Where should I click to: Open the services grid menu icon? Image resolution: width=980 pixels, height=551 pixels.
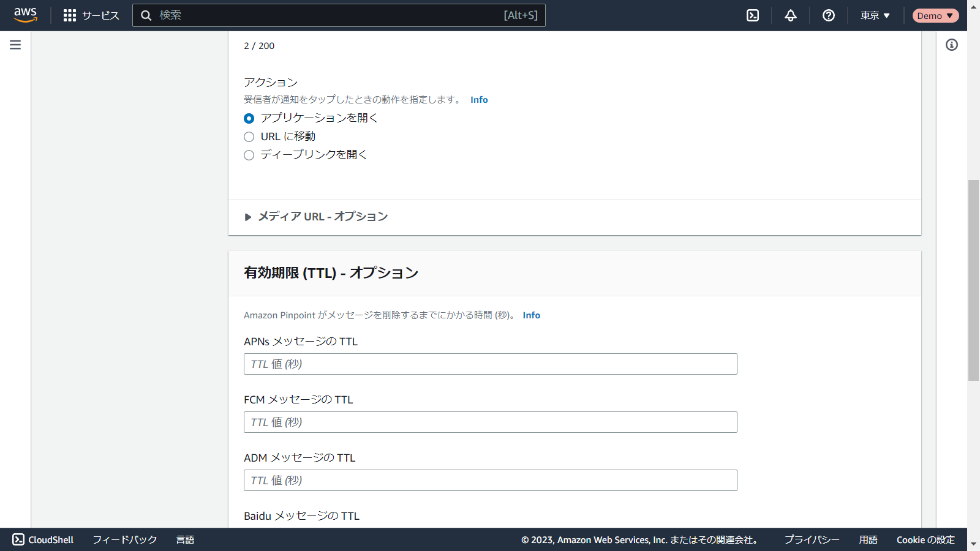tap(70, 15)
